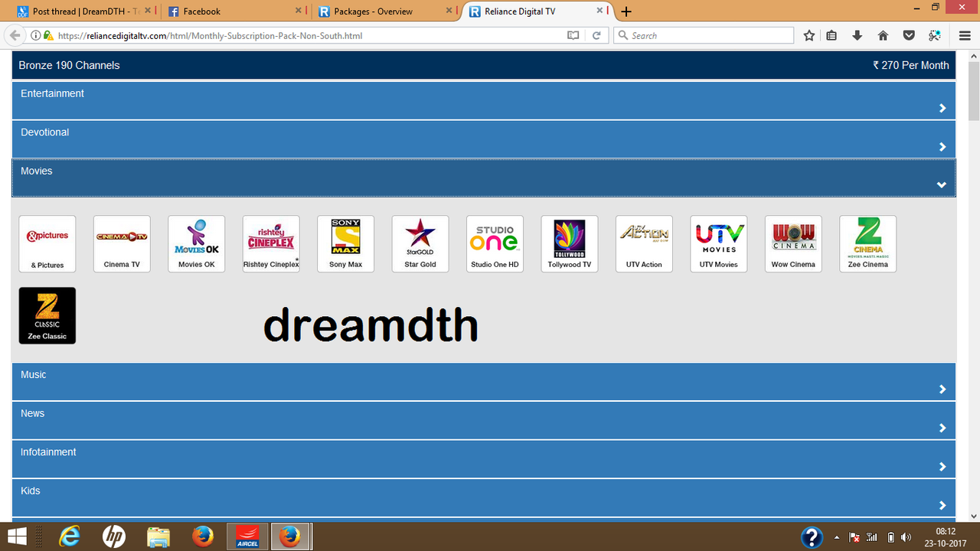Select the Star Gold channel logo
The height and width of the screenshot is (551, 980).
(420, 244)
